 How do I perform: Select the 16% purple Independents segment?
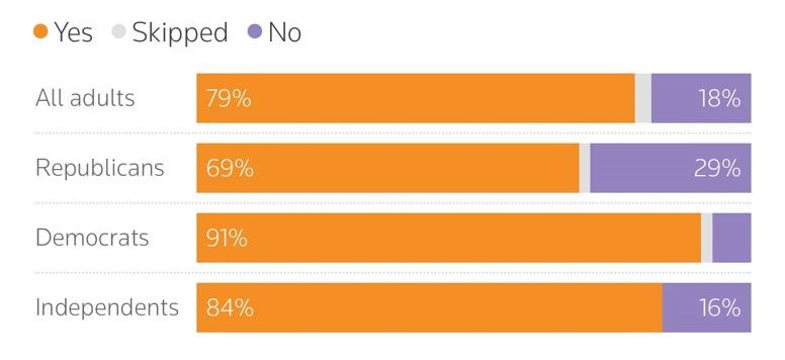706,307
